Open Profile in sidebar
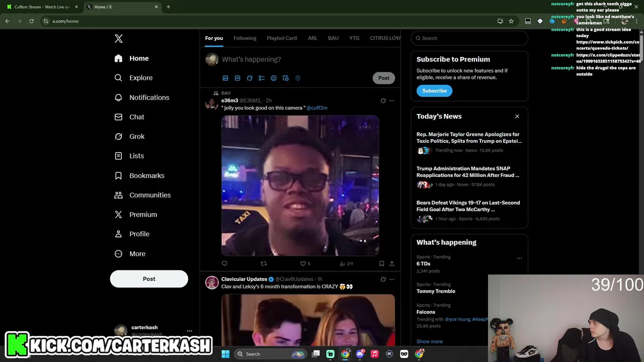644x362 pixels. (132, 234)
